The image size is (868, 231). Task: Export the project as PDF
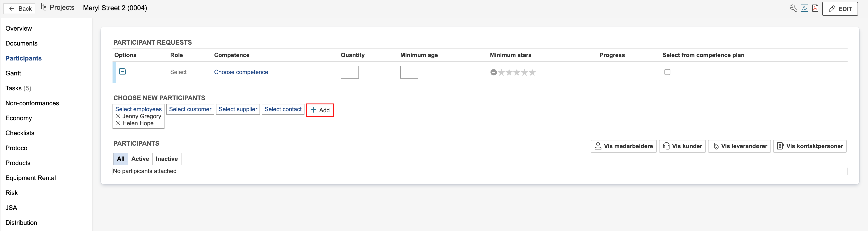click(x=815, y=8)
